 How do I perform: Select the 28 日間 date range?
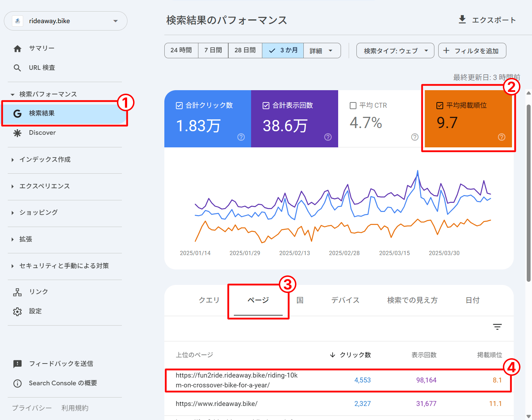(x=245, y=51)
